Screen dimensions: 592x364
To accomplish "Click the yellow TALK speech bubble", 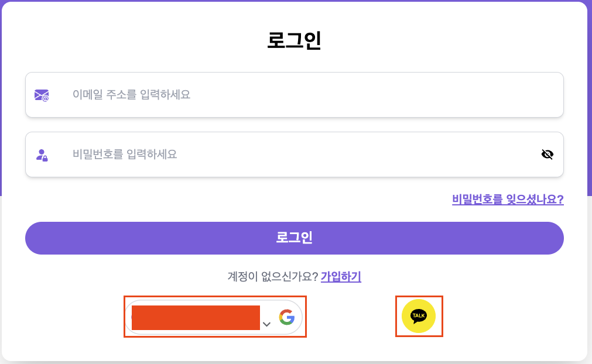I will [x=419, y=316].
